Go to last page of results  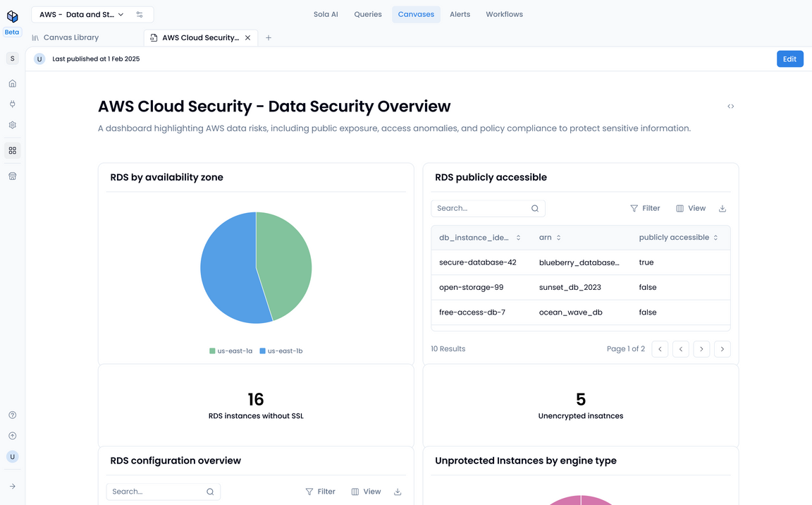point(722,349)
